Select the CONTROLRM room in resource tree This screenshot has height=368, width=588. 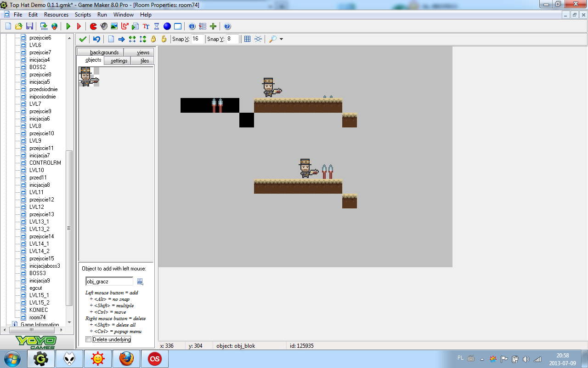(x=45, y=163)
